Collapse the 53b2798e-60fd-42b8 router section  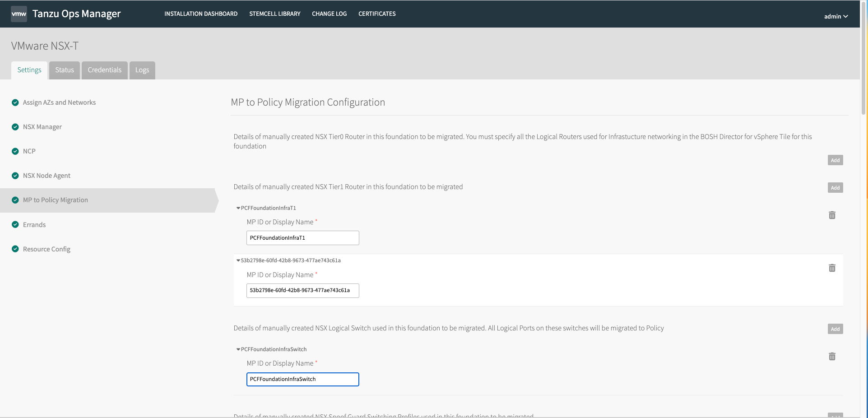tap(238, 260)
